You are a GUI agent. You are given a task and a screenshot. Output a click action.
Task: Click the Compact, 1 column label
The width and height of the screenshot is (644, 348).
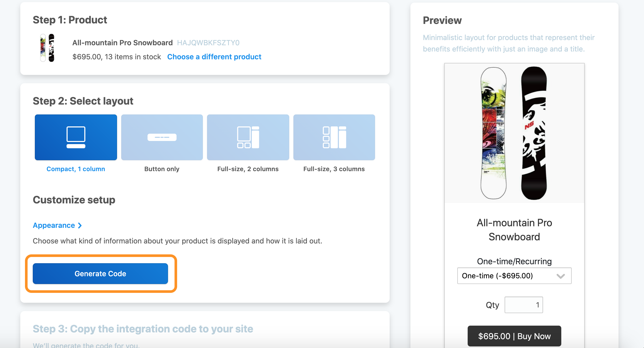coord(76,169)
